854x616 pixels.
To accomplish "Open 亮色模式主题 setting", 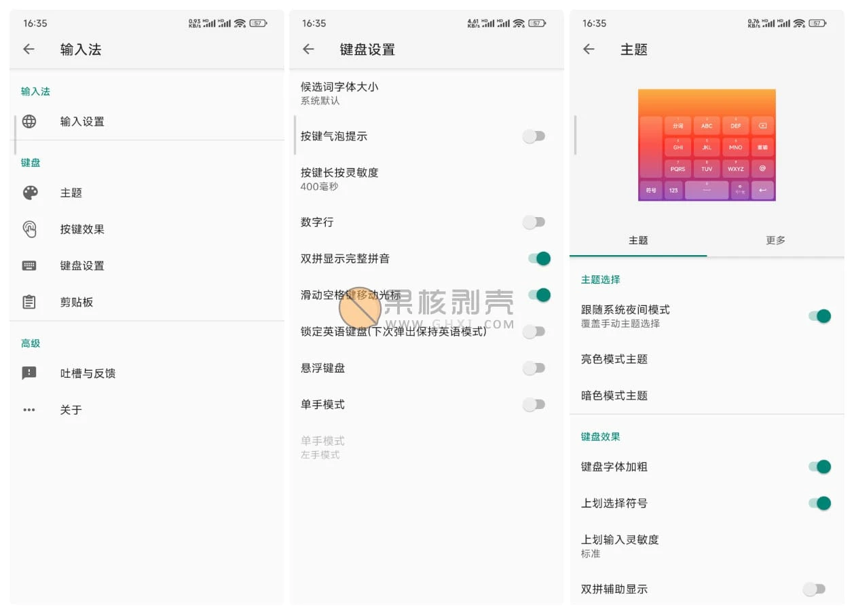I will point(614,359).
